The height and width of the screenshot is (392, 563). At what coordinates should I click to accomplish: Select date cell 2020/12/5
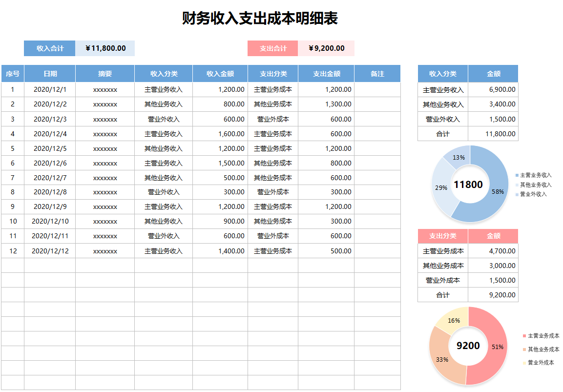click(x=50, y=148)
